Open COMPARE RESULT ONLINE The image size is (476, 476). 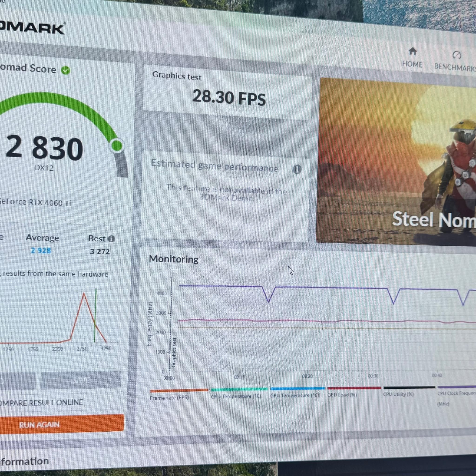[x=60, y=403]
